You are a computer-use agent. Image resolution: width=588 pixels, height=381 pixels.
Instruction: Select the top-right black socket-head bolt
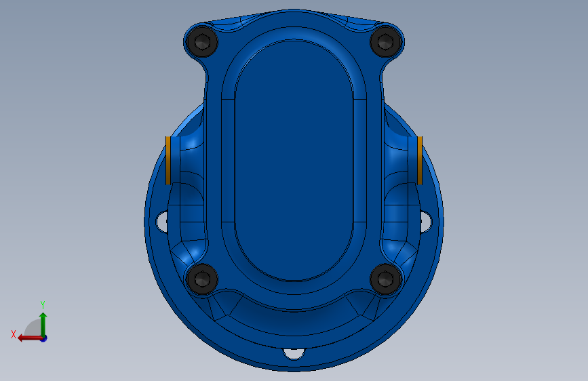(x=385, y=41)
